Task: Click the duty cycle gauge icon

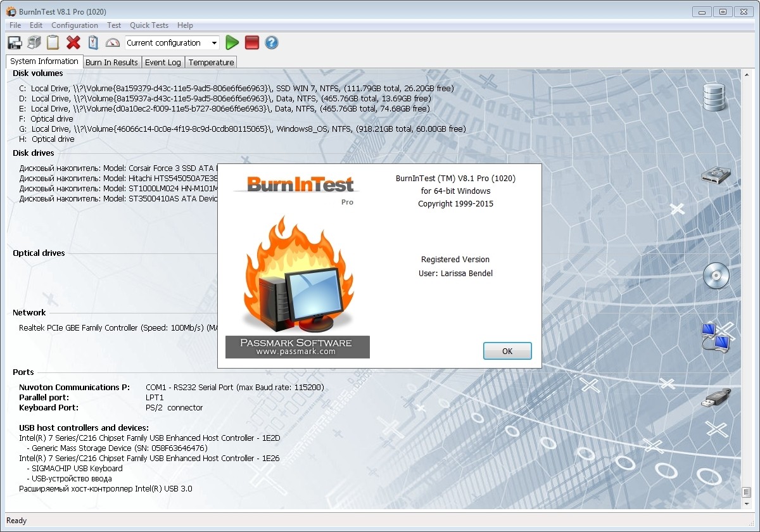Action: (x=113, y=43)
